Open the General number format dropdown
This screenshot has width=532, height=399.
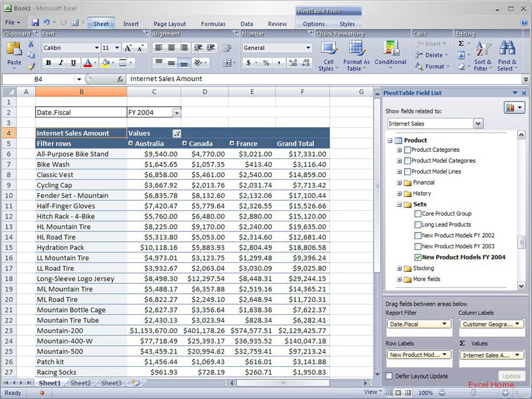pos(308,48)
